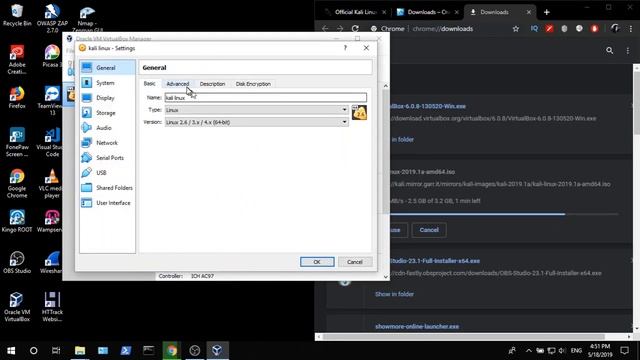The height and width of the screenshot is (360, 640).
Task: Open Cortana search circle on taskbar
Action: tap(33, 351)
